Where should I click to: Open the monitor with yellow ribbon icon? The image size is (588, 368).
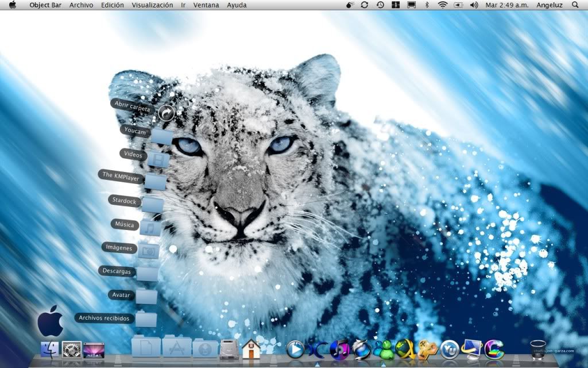471,349
